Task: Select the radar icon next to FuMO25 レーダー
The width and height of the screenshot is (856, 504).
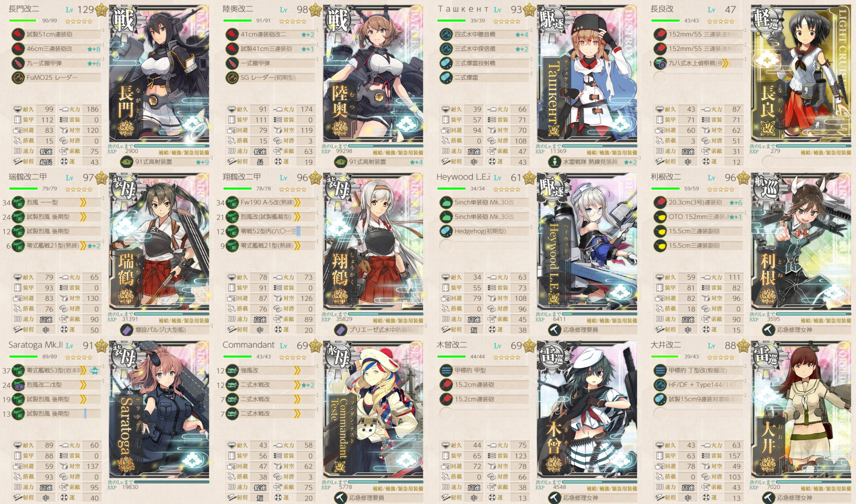Action: pos(18,78)
